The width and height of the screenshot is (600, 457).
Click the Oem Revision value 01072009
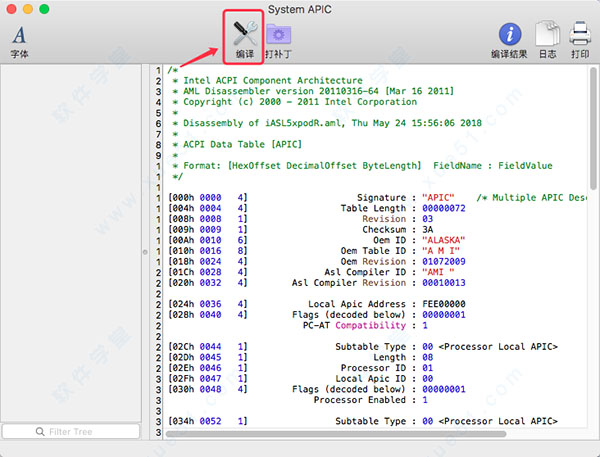(x=444, y=261)
